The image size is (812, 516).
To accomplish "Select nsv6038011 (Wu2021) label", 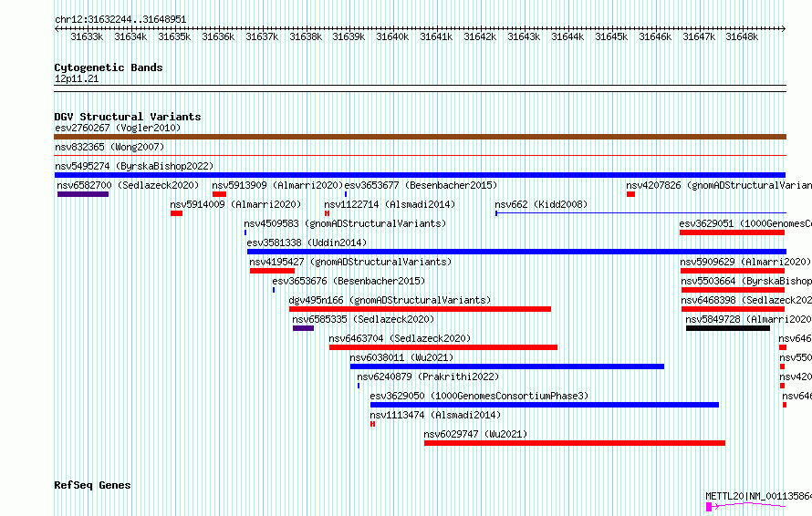I will (x=401, y=357).
